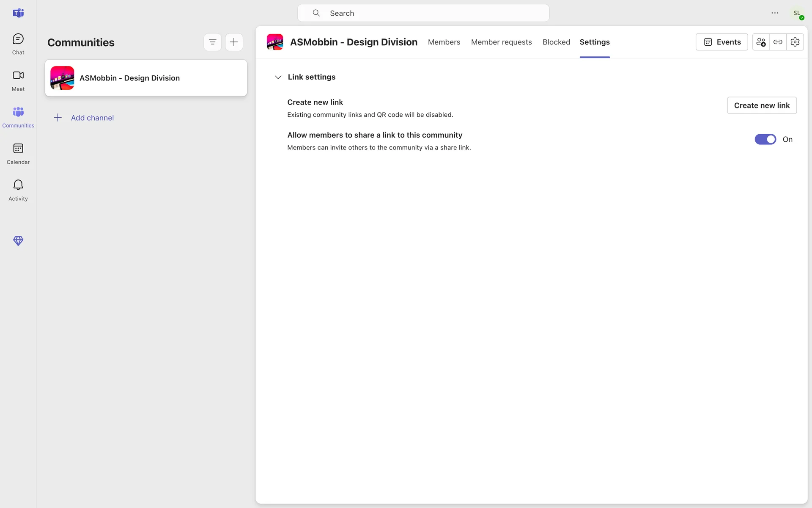Click the share link chain icon
Image resolution: width=812 pixels, height=508 pixels.
[777, 42]
